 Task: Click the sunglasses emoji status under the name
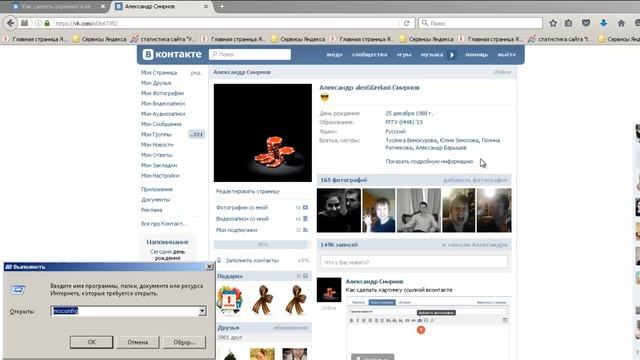324,97
